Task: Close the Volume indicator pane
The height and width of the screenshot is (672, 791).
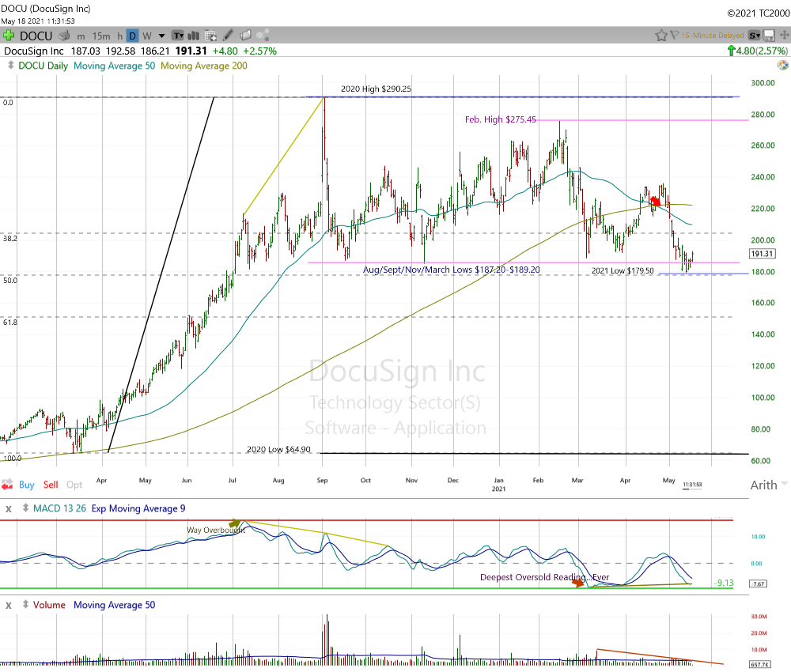Action: pyautogui.click(x=8, y=605)
